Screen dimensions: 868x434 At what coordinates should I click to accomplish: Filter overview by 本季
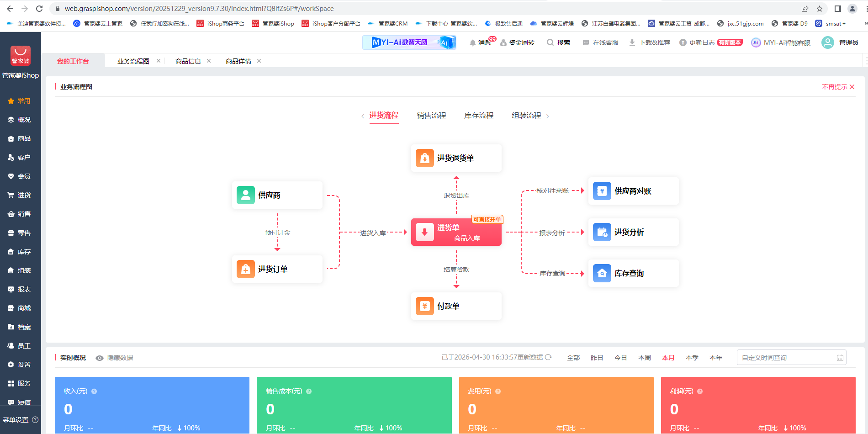pos(692,358)
